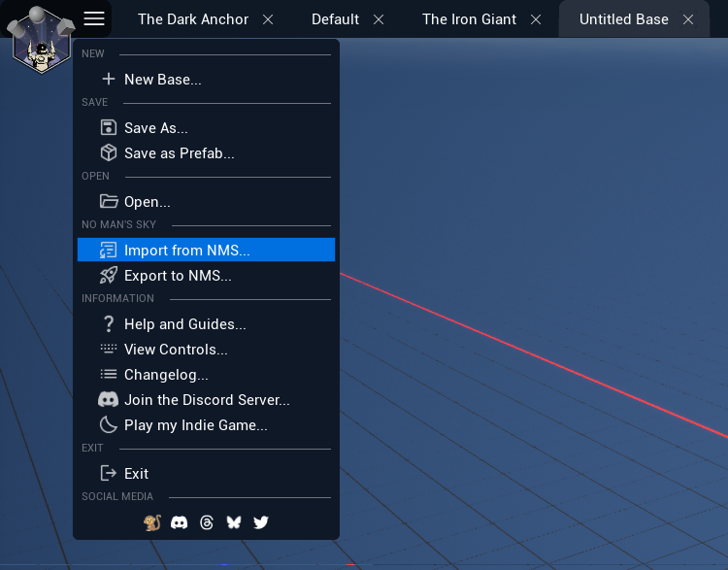Viewport: 728px width, 570px height.
Task: Click the astronaut app logo
Action: pos(41,39)
